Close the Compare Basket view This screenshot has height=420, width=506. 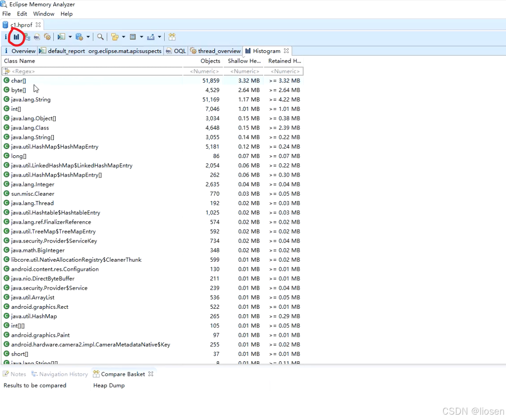pyautogui.click(x=151, y=374)
